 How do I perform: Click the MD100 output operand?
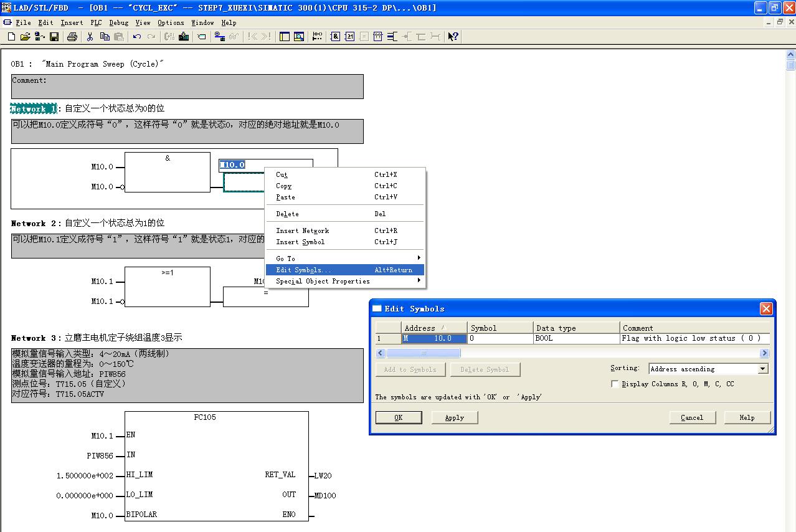[x=325, y=496]
